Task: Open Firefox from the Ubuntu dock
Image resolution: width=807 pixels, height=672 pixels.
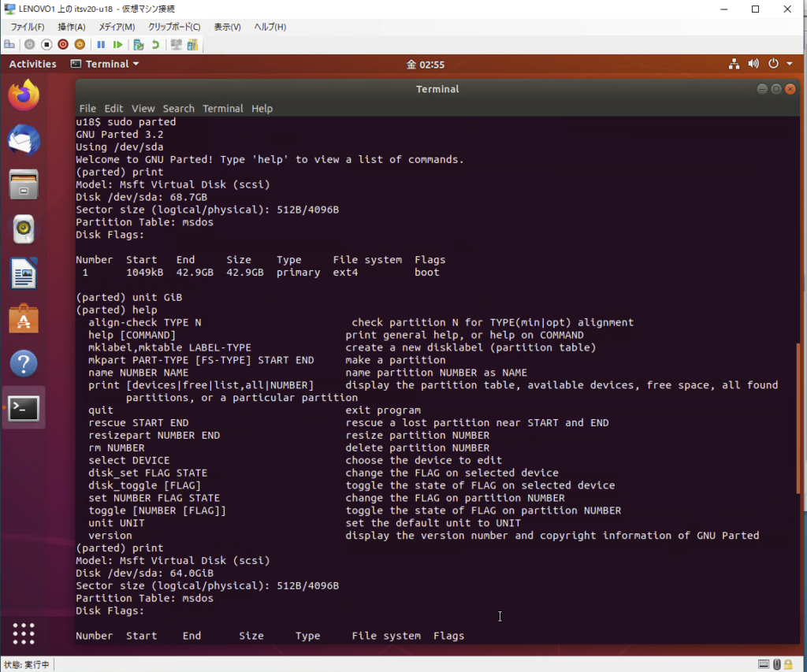Action: (x=24, y=96)
